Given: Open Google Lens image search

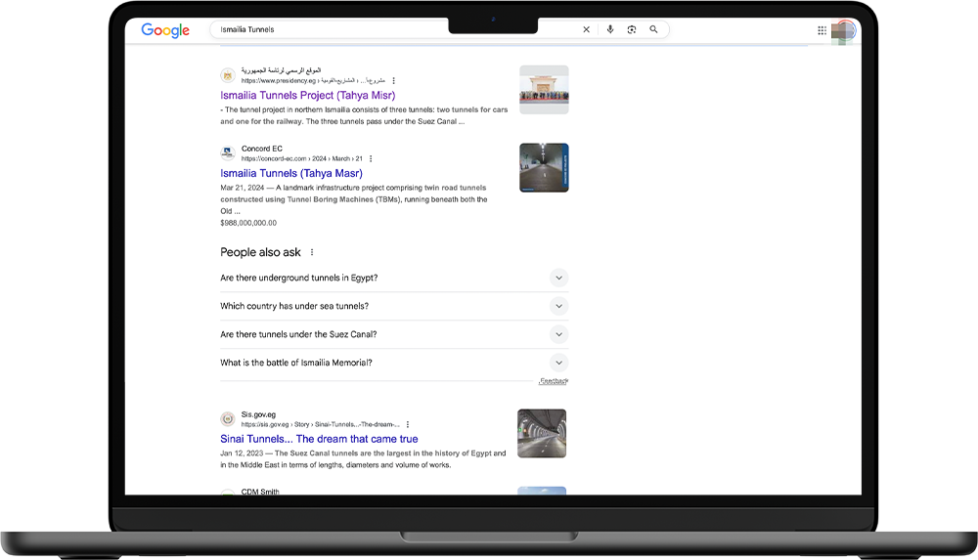Looking at the screenshot, I should (x=632, y=30).
